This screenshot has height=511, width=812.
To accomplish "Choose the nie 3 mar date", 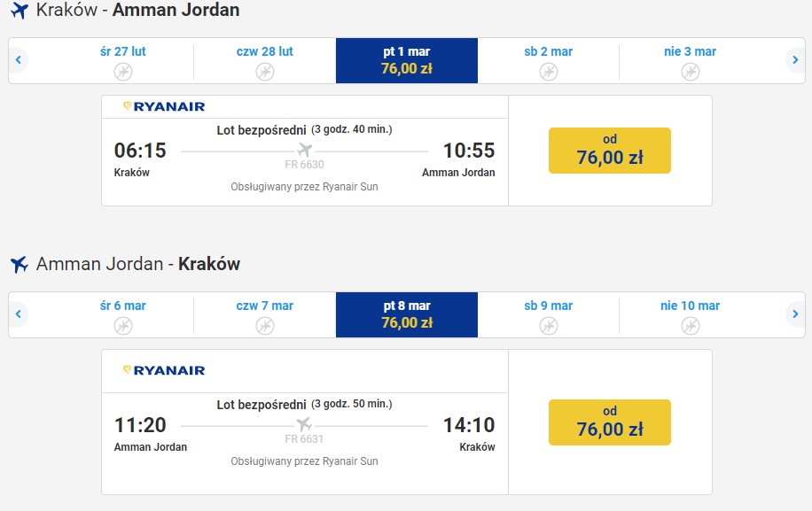I will point(691,60).
